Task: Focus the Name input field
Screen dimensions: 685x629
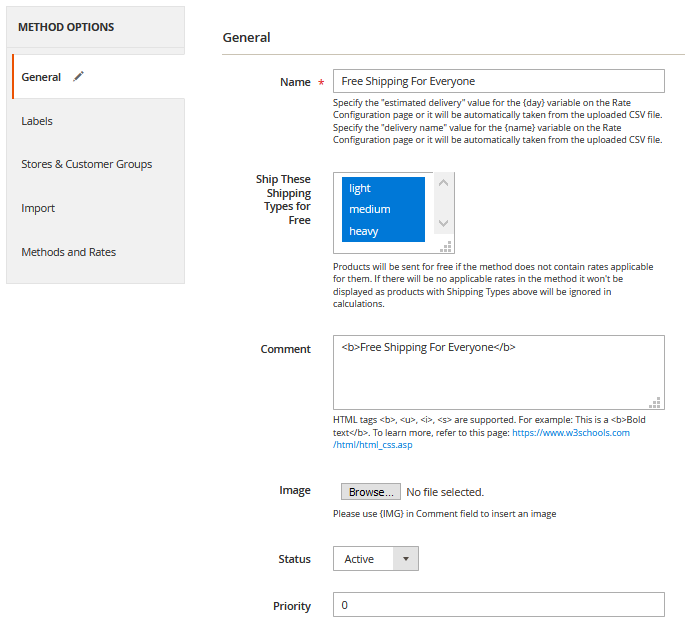Action: pyautogui.click(x=498, y=81)
